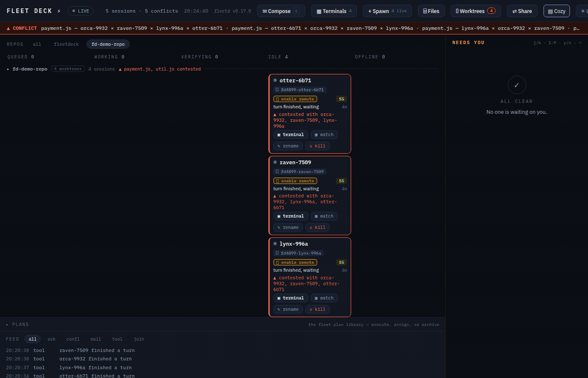Open terminal for raven-7509
This screenshot has width=588, height=378.
coord(290,216)
